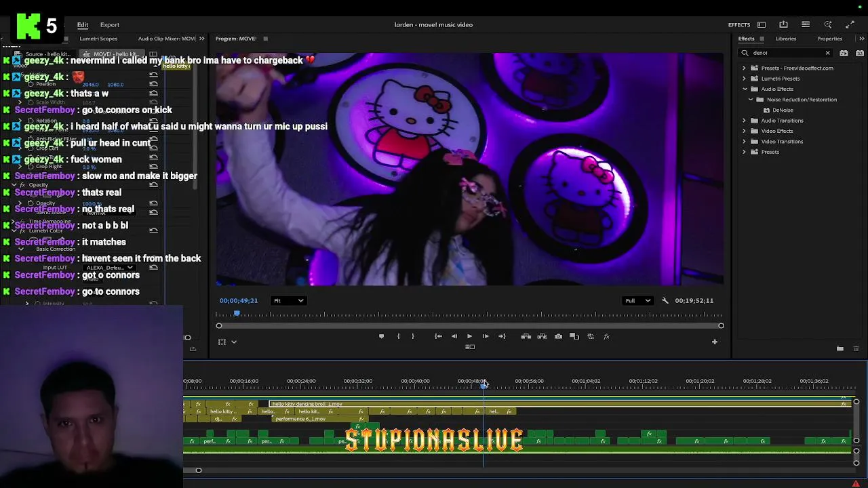Mark In point bracket icon

(398, 336)
